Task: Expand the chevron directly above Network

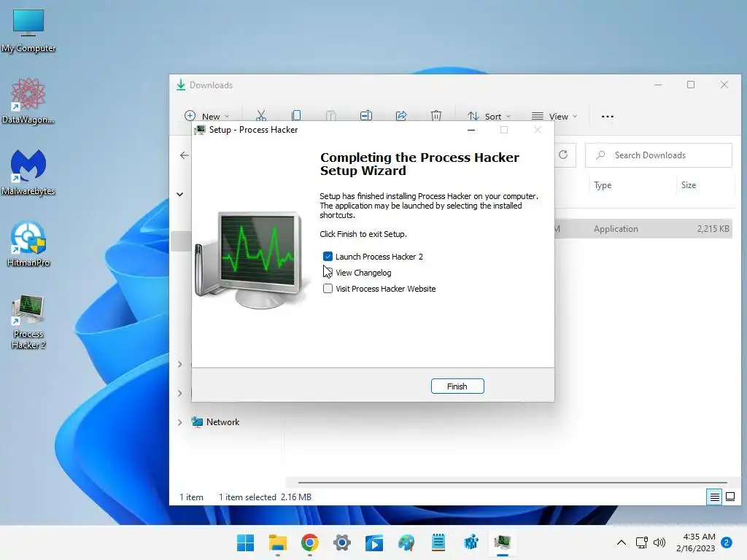Action: point(179,393)
